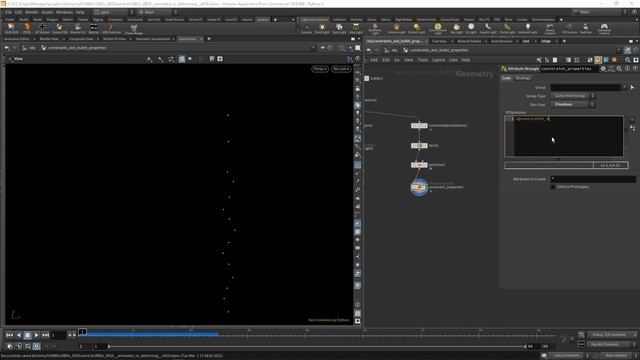
Task: Click the search magnifier icon in parameter pane
Action: click(x=619, y=69)
